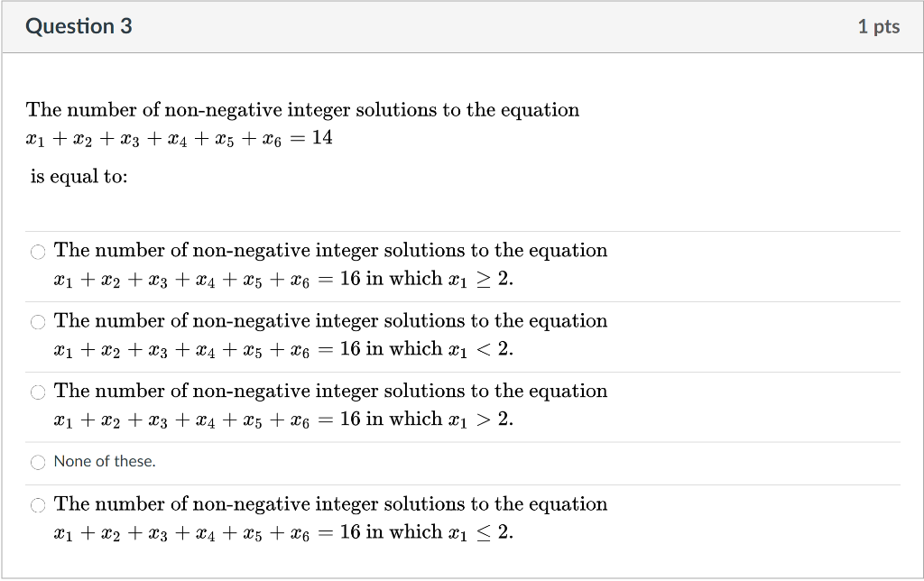Click the equation x₁+x₂+x₃+x₄+x₅+x₆ = 14
The width and height of the screenshot is (924, 581).
click(178, 138)
